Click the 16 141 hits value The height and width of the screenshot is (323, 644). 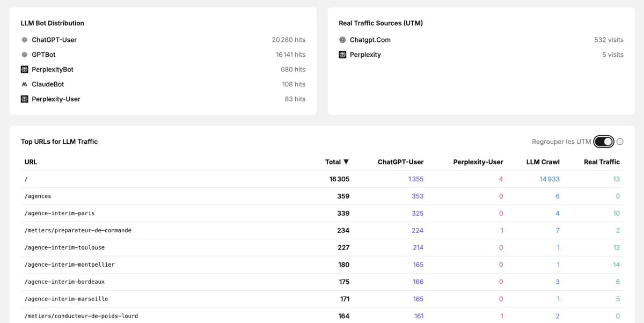(x=290, y=55)
